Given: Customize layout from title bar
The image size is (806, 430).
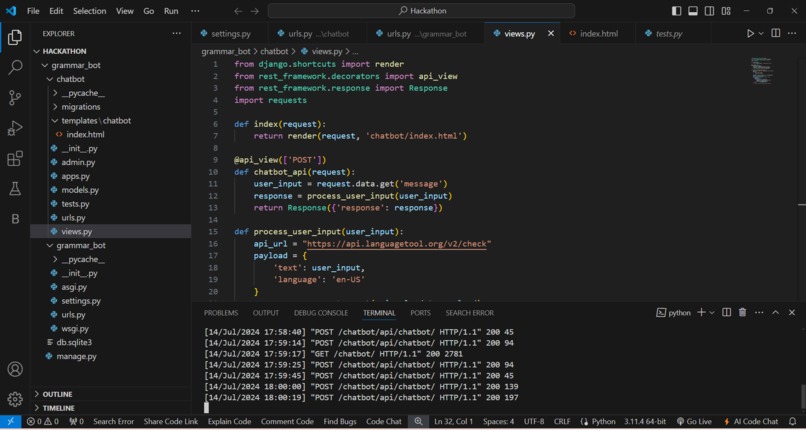Looking at the screenshot, I should [x=726, y=11].
